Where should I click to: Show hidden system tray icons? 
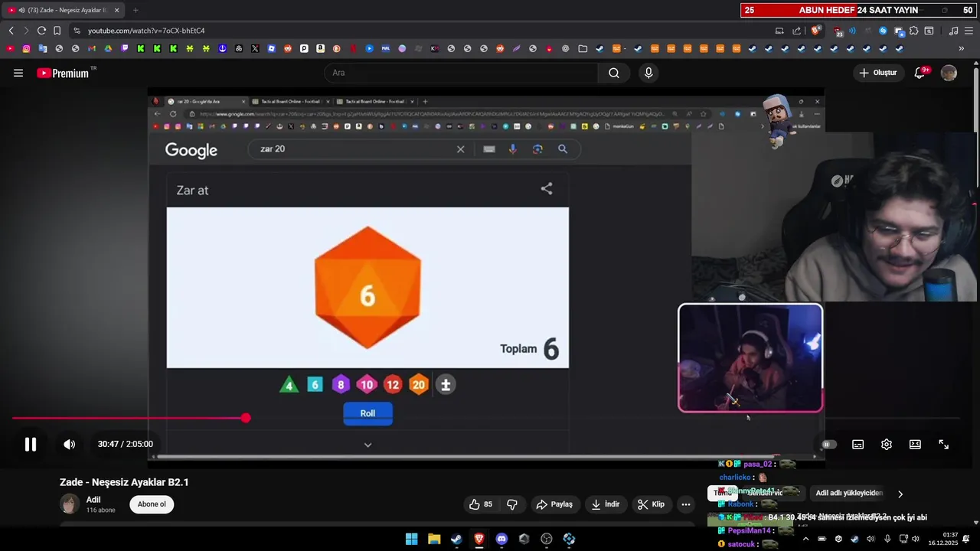[x=805, y=539]
